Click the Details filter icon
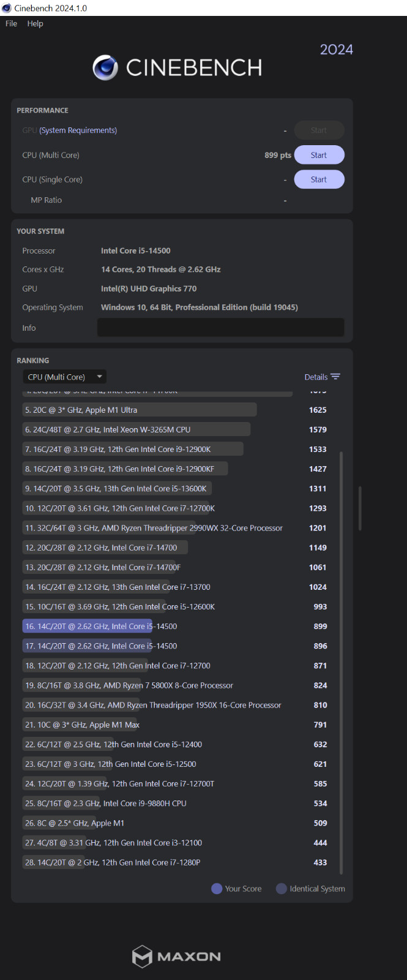The height and width of the screenshot is (980, 407). (335, 377)
